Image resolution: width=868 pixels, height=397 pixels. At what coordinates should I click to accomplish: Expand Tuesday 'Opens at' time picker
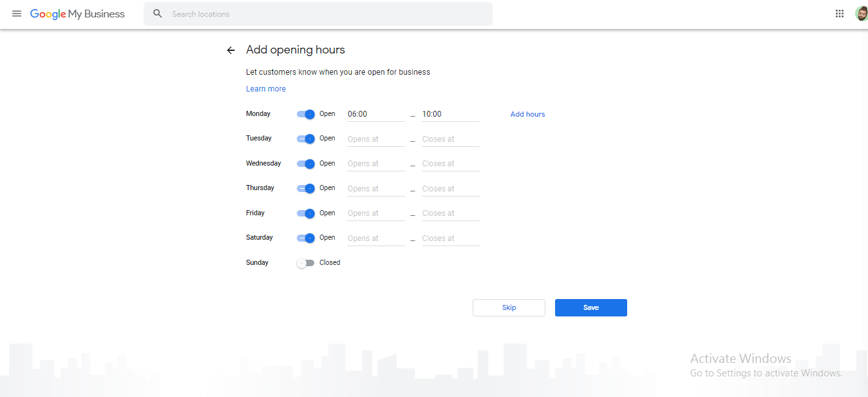coord(375,139)
